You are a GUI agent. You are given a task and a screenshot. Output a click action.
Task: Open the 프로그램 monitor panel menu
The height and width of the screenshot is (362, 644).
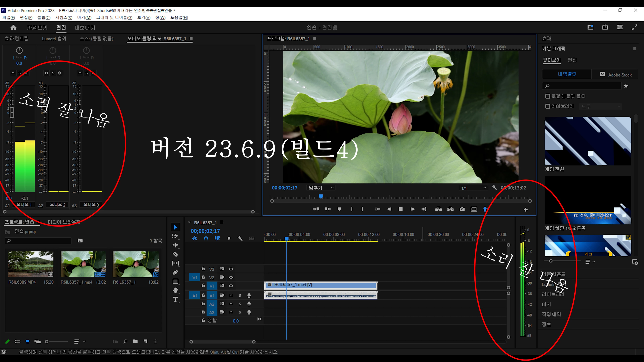[315, 39]
